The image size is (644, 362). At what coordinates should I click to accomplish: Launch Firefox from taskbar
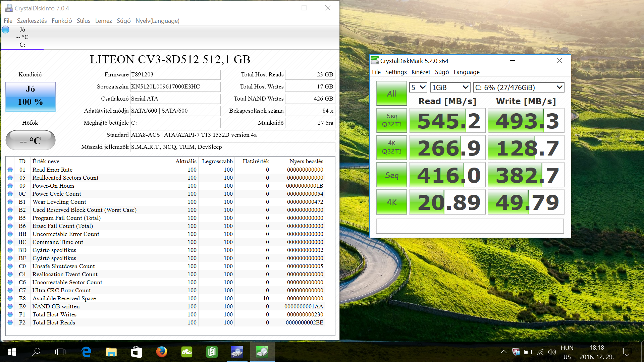(161, 352)
